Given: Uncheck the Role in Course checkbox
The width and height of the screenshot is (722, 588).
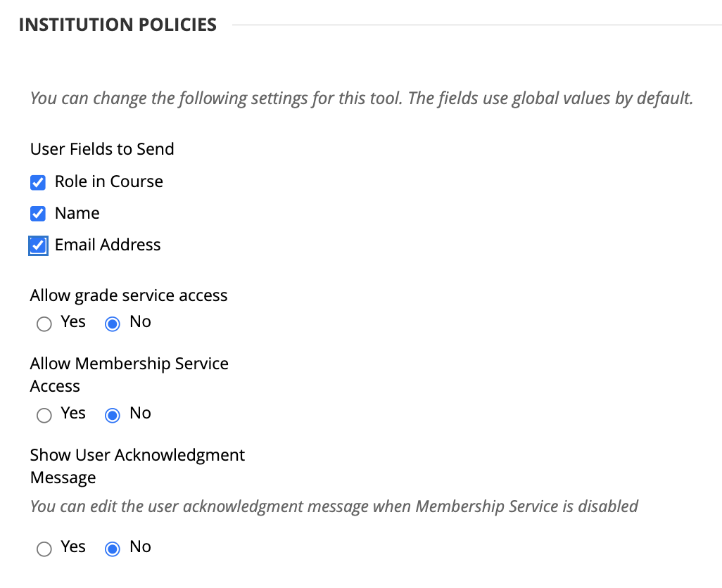Looking at the screenshot, I should [x=38, y=183].
